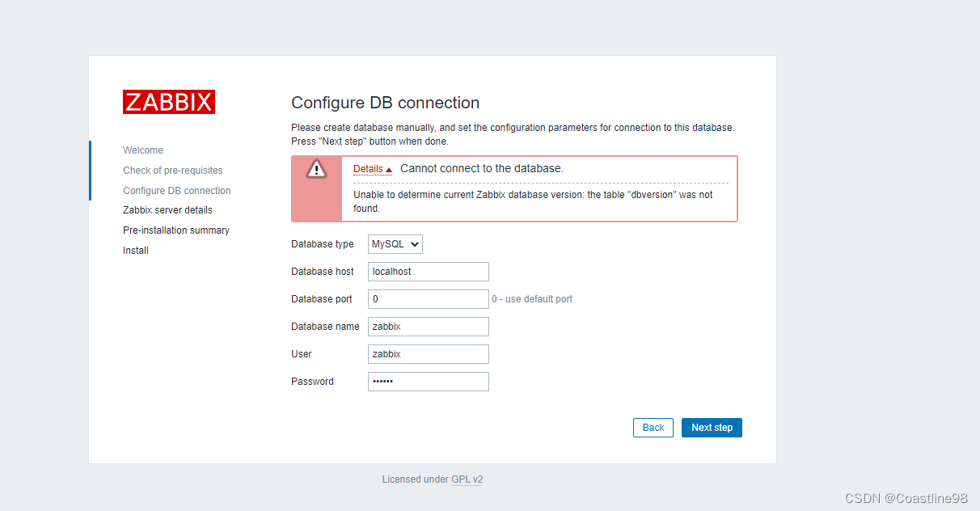
Task: Go to Zabbix server details step
Action: (x=167, y=209)
